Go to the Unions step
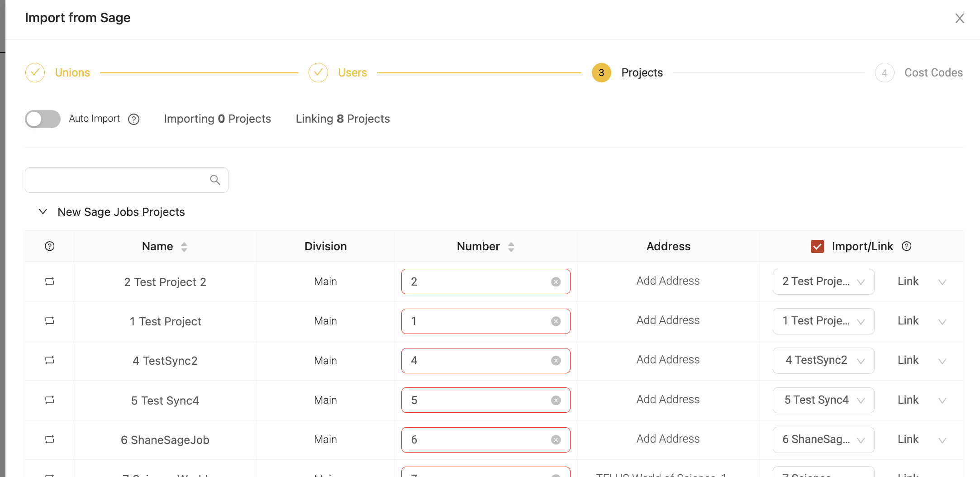The height and width of the screenshot is (477, 980). click(x=72, y=73)
